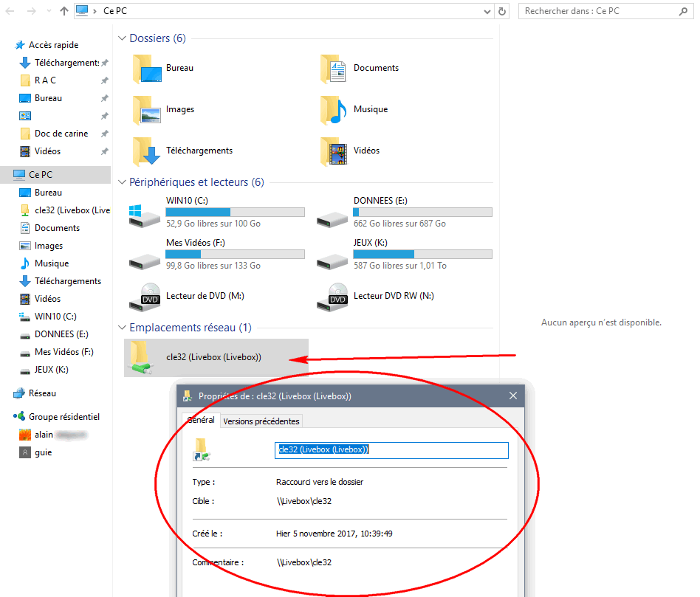Select the WIN10 (C:) drive icon
700x597 pixels.
click(144, 215)
